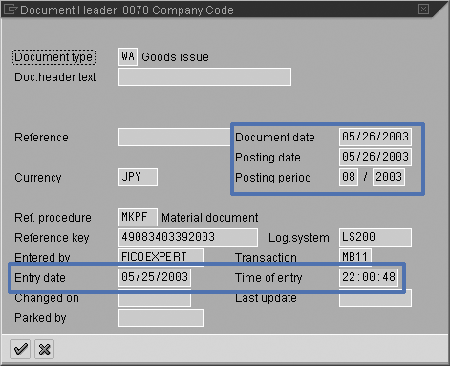450x366 pixels.
Task: Select the Document date label
Action: click(275, 137)
